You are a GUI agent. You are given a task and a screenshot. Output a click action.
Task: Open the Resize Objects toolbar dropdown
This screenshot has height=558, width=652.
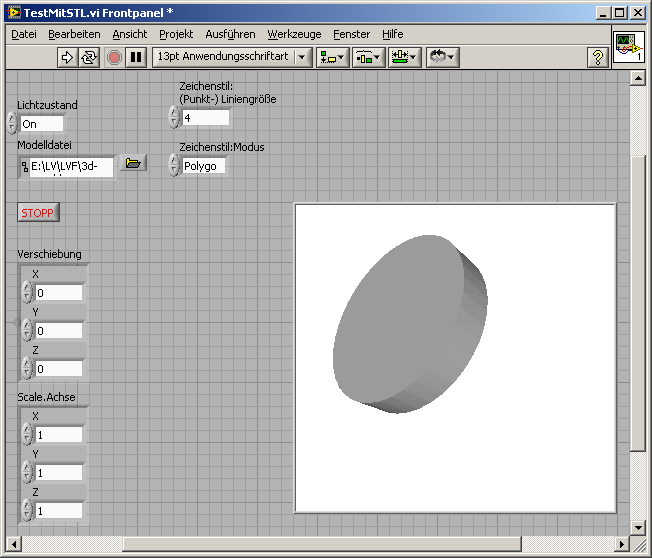[x=404, y=57]
